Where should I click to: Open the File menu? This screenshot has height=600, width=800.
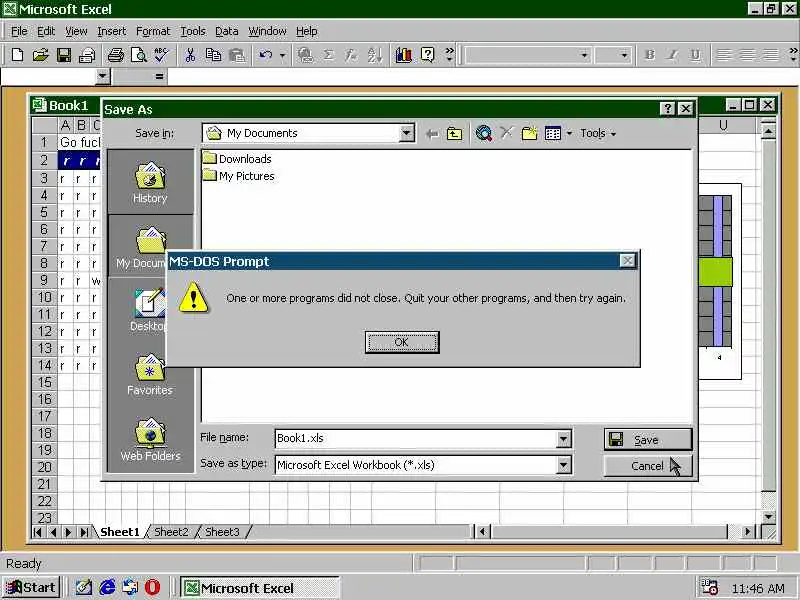19,31
